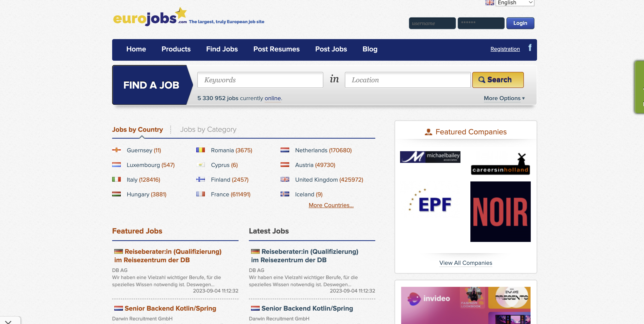Open Italy (128416) jobs listing

(x=143, y=180)
